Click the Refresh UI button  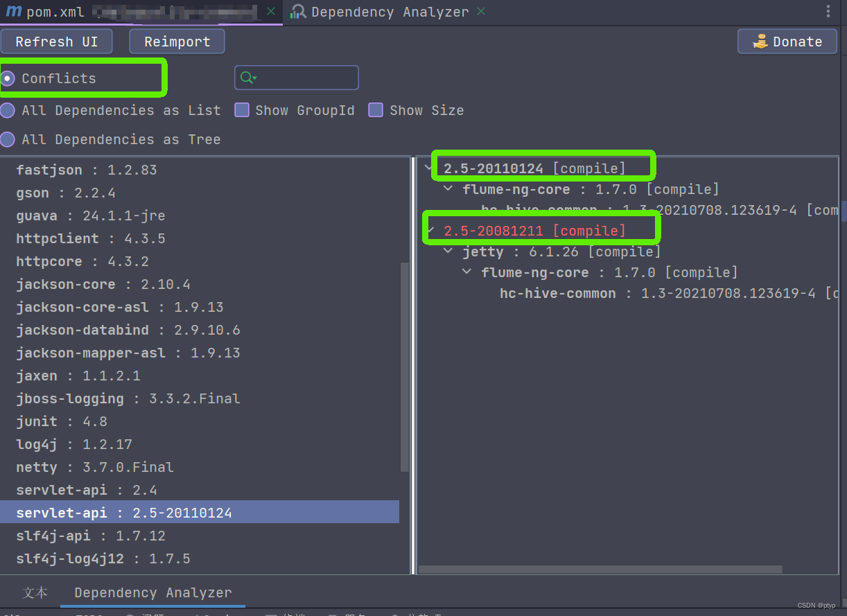tap(57, 42)
